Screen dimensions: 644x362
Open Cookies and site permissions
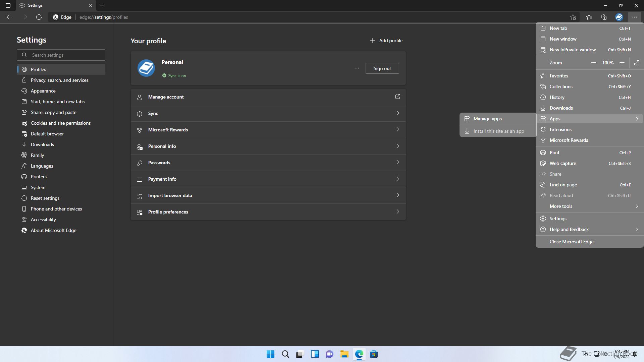[x=61, y=123]
